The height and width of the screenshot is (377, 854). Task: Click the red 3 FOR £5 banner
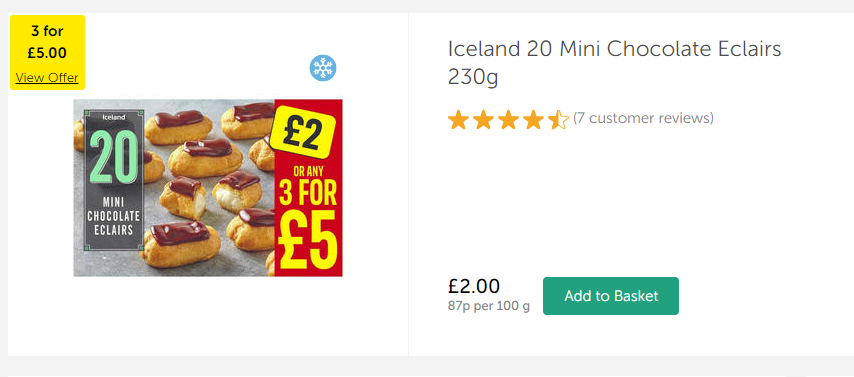click(308, 187)
